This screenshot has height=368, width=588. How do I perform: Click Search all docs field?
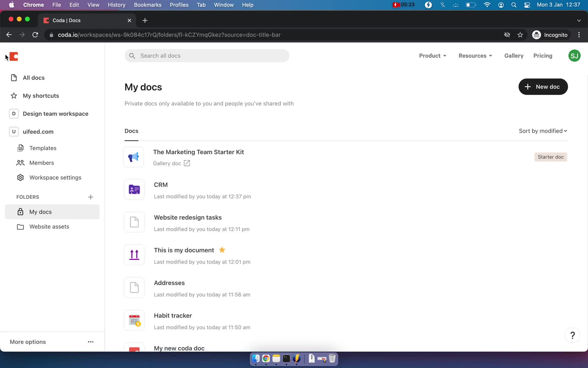207,56
